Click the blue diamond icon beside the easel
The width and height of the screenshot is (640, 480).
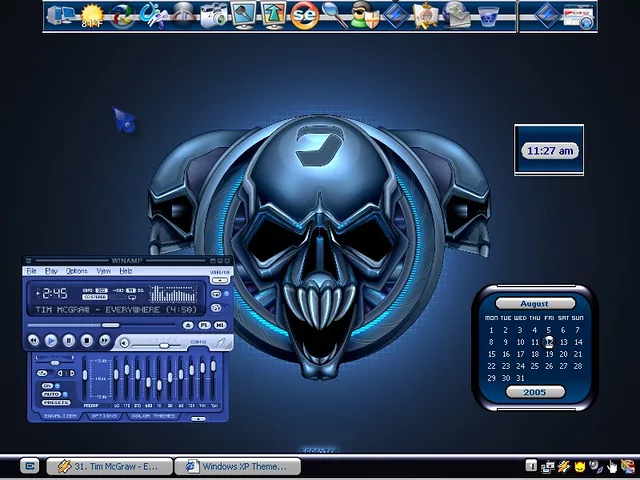[395, 16]
